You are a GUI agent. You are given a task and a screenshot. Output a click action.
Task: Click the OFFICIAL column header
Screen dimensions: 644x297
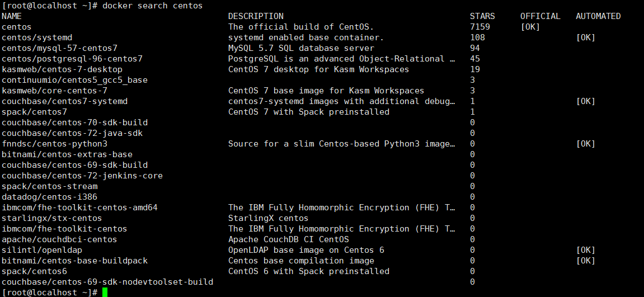pyautogui.click(x=540, y=16)
